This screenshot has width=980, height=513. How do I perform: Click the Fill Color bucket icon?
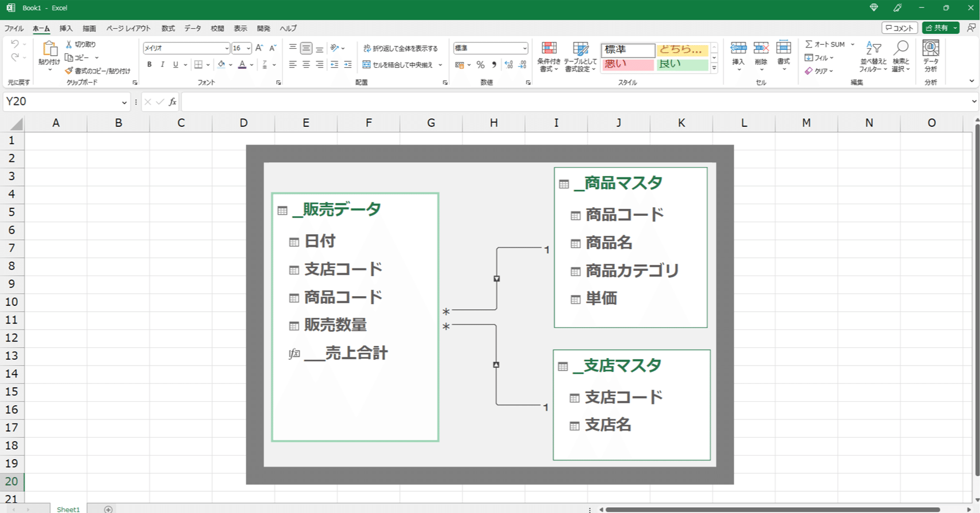click(221, 65)
